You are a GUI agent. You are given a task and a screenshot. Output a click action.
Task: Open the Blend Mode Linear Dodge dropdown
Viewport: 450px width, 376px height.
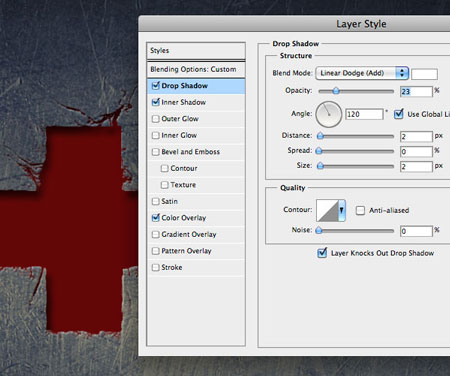[x=362, y=73]
